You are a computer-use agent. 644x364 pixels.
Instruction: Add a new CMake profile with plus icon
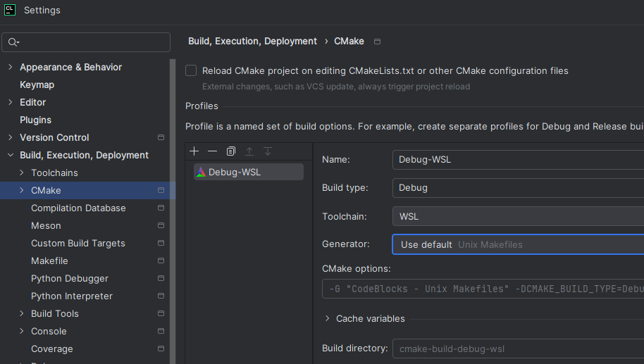[x=194, y=151]
